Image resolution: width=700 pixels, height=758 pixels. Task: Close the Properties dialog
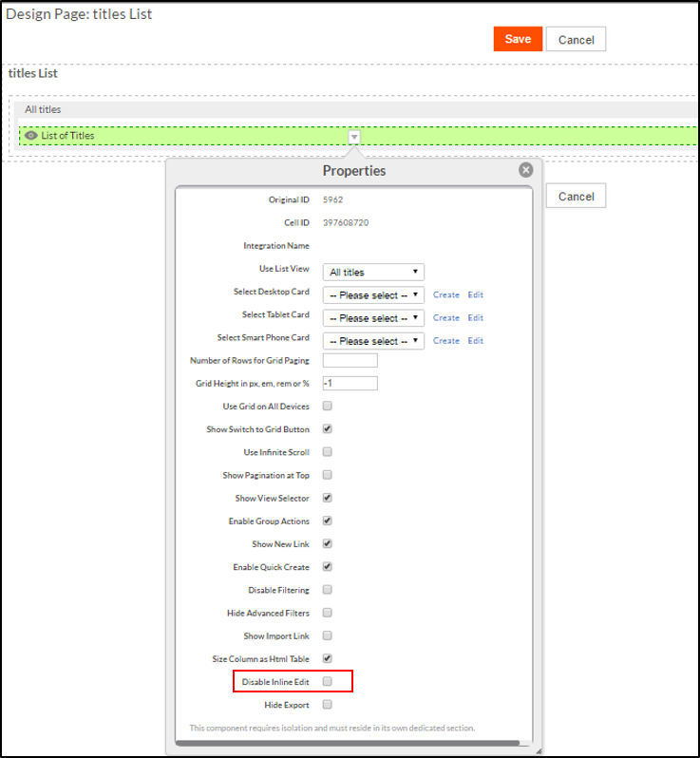525,170
